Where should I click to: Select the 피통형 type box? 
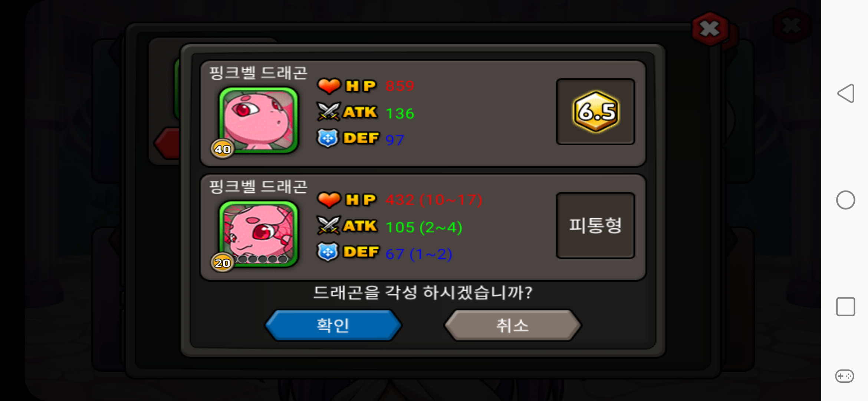point(595,225)
